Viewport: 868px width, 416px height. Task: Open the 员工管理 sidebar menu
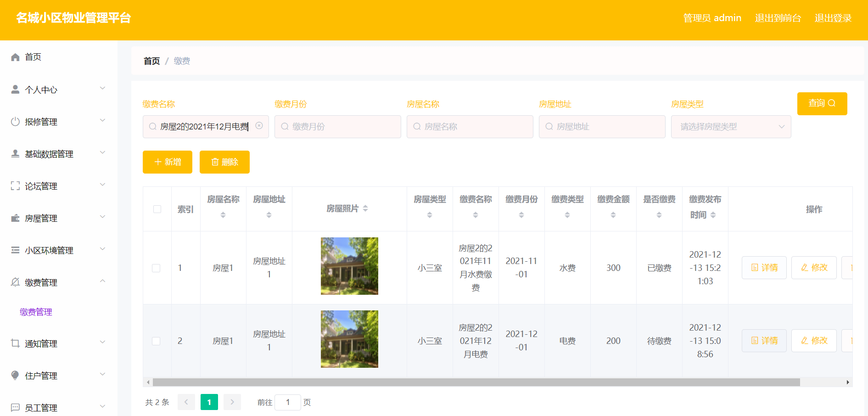click(59, 408)
